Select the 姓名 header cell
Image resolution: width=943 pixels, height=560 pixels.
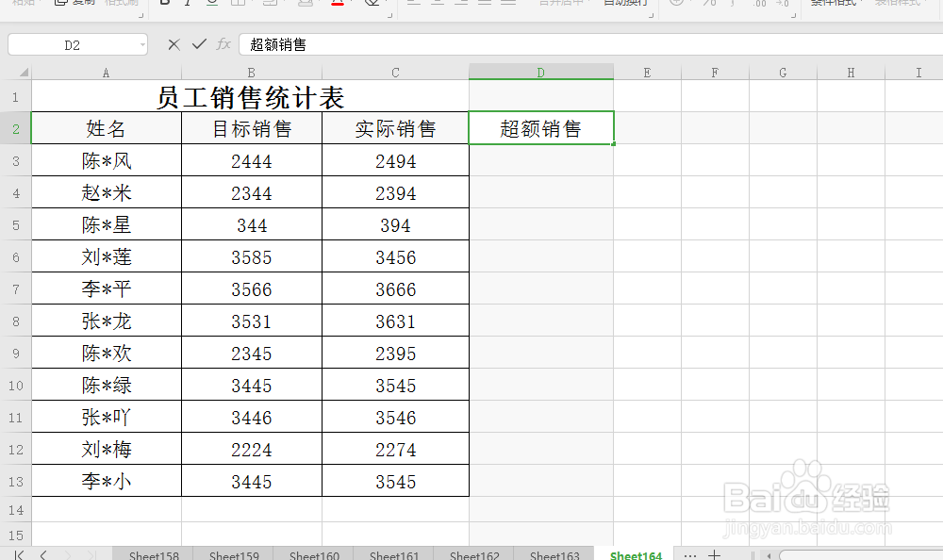point(106,128)
